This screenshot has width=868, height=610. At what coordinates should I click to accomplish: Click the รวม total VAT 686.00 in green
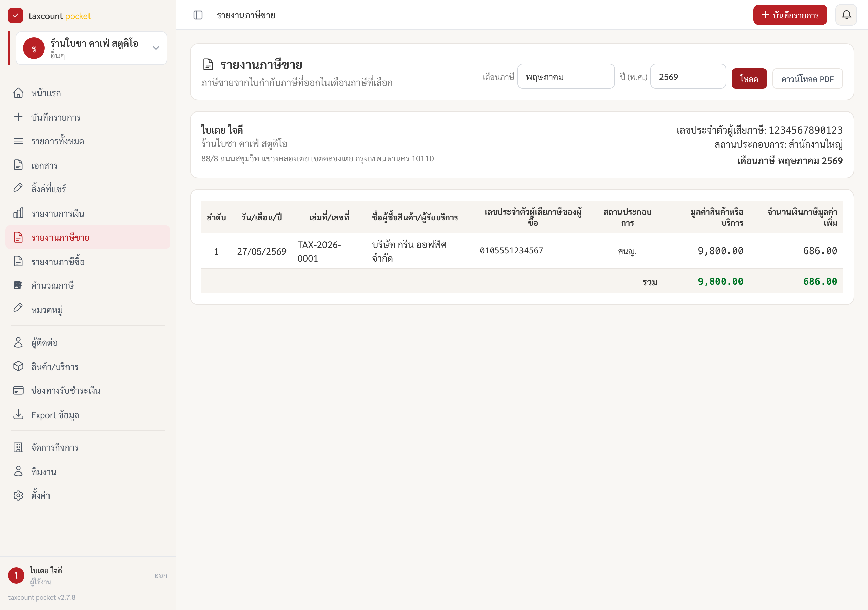click(820, 282)
